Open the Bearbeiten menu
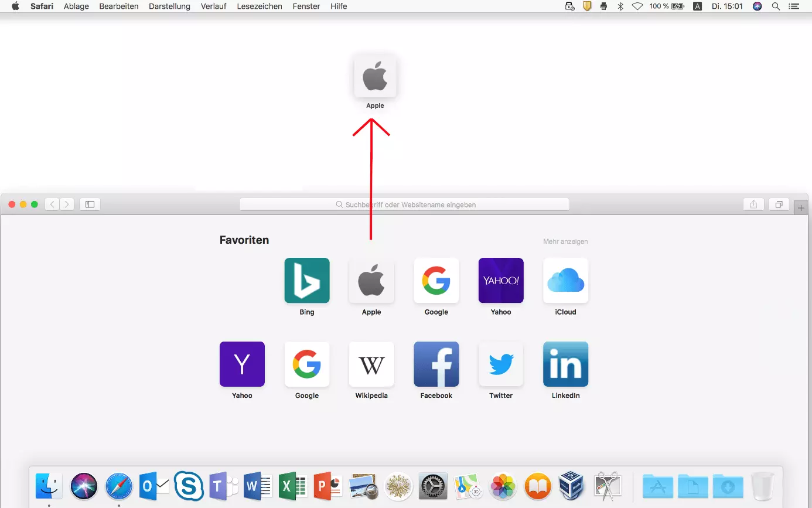The width and height of the screenshot is (812, 508). pos(119,6)
